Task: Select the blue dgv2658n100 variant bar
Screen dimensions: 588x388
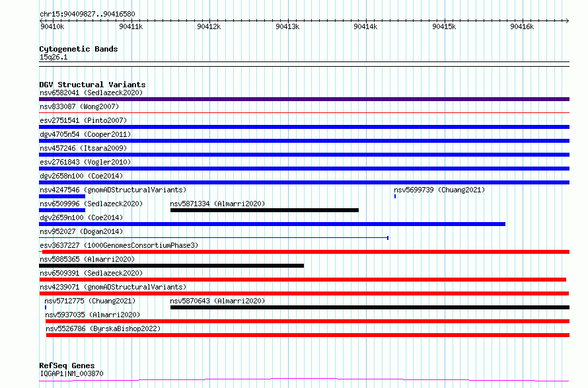Action: pyautogui.click(x=304, y=182)
